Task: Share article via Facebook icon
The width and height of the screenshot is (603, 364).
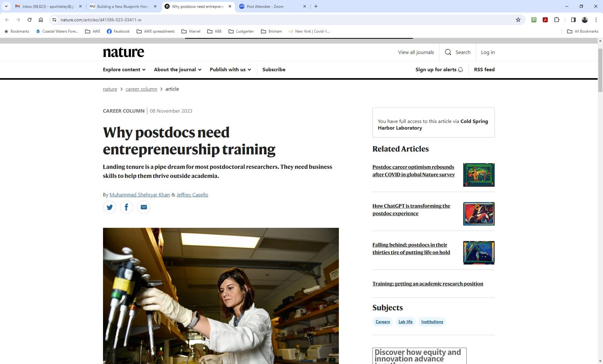Action: pos(127,207)
